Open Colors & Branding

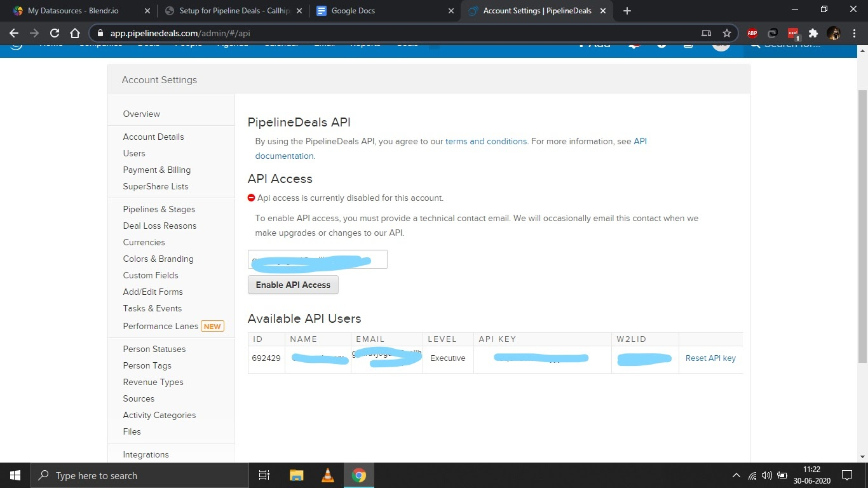(158, 259)
